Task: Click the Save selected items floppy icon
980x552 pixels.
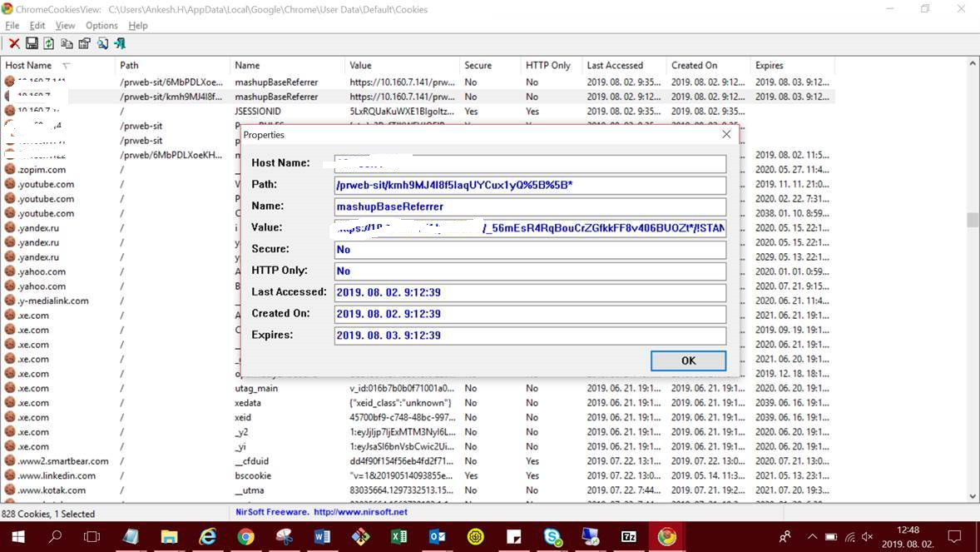Action: coord(32,43)
